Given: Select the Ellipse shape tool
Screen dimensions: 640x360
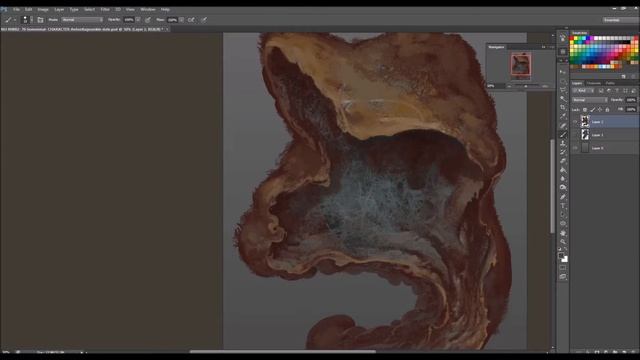Looking at the screenshot, I should tap(563, 224).
